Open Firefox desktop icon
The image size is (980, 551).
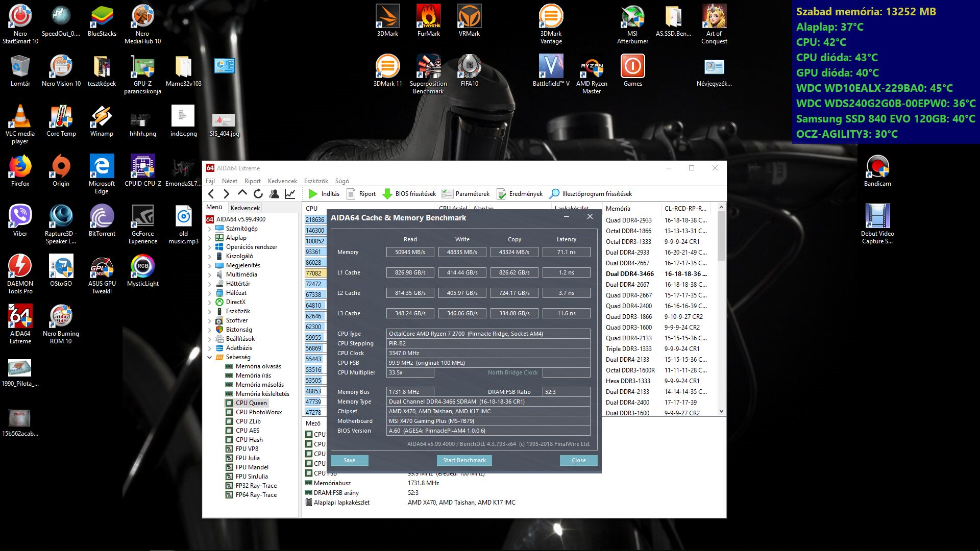click(20, 171)
